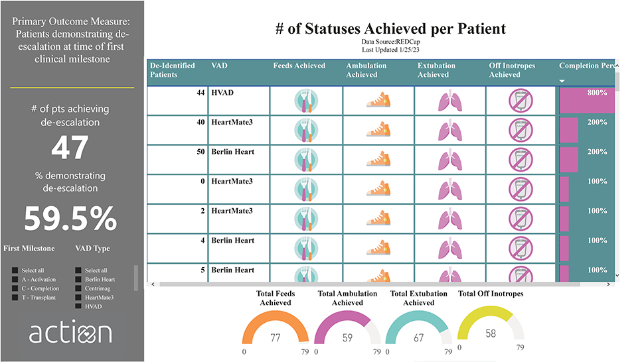Click the lungs icon in the HVAD row
Viewport: 644px width, 362px height.
[449, 101]
